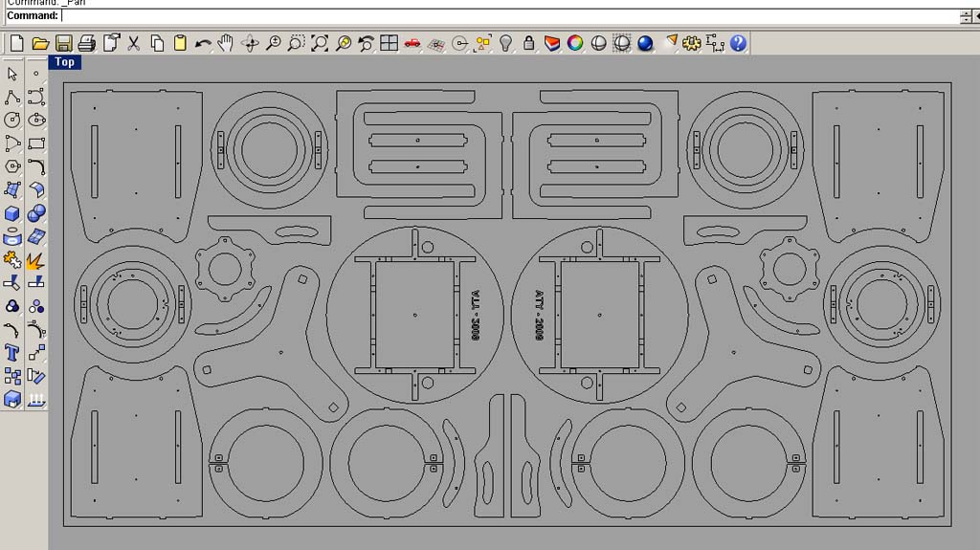The image size is (980, 550).
Task: Select the Circle tool
Action: [x=11, y=120]
